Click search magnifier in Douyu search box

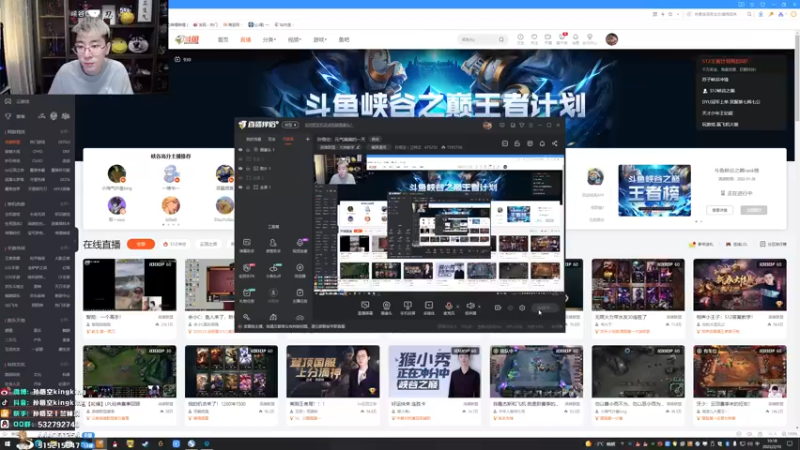click(501, 39)
